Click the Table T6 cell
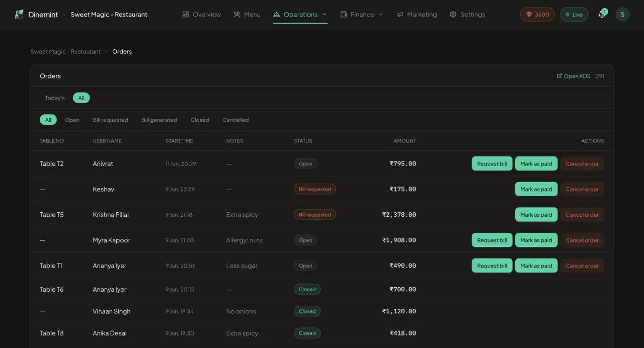The width and height of the screenshot is (644, 348). [x=52, y=289]
